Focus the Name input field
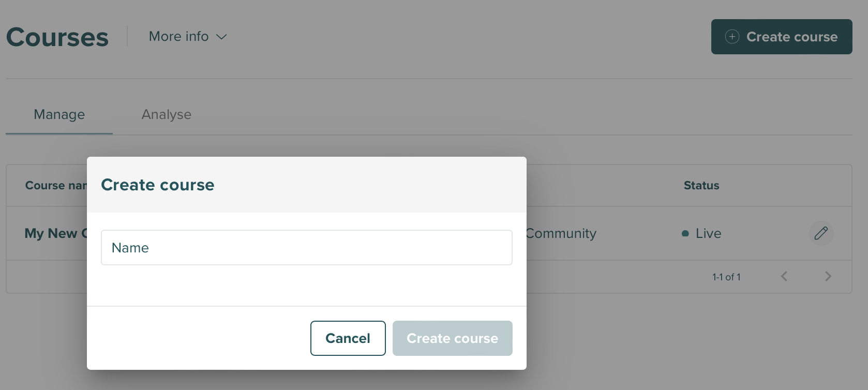 [x=306, y=247]
